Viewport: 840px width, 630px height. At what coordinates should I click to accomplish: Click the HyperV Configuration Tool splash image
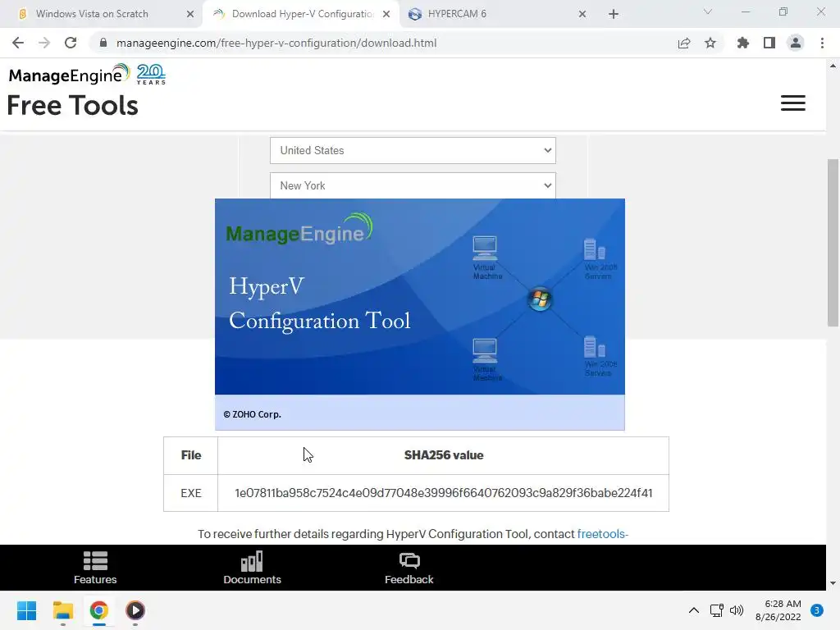point(419,314)
